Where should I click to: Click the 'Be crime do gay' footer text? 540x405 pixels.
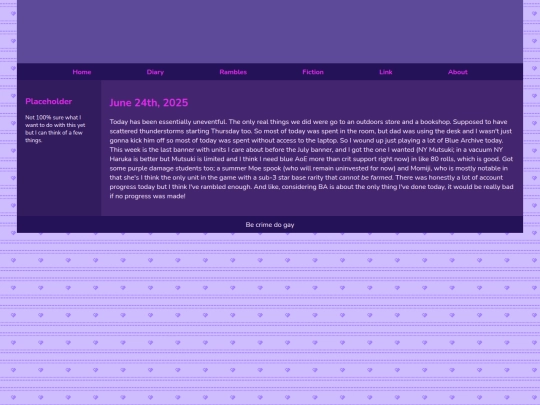click(270, 225)
